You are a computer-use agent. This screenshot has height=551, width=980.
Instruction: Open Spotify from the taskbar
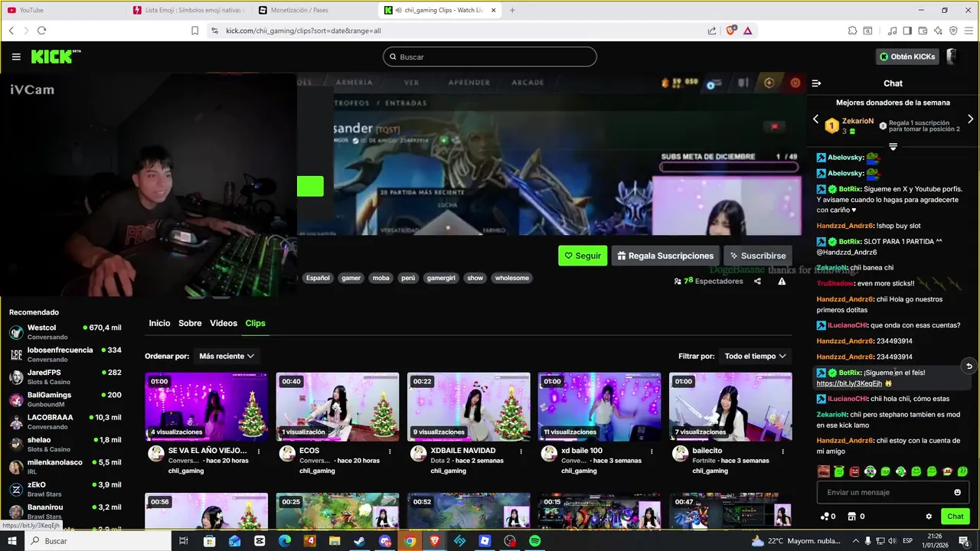click(534, 541)
